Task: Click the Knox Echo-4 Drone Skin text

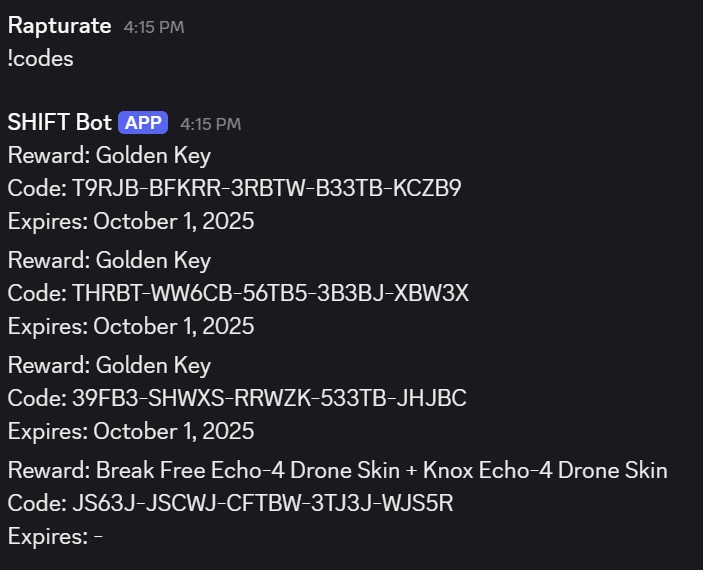Action: 545,470
